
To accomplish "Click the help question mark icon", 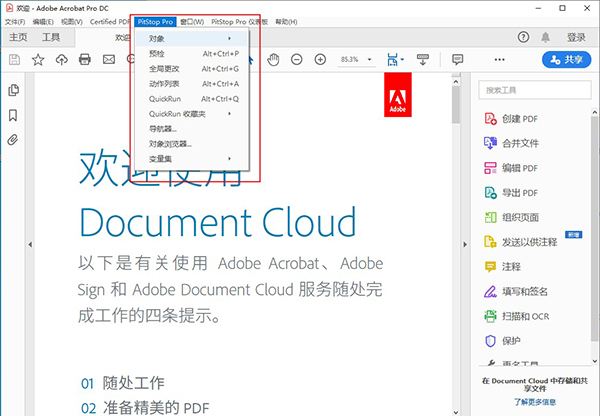I will click(523, 37).
